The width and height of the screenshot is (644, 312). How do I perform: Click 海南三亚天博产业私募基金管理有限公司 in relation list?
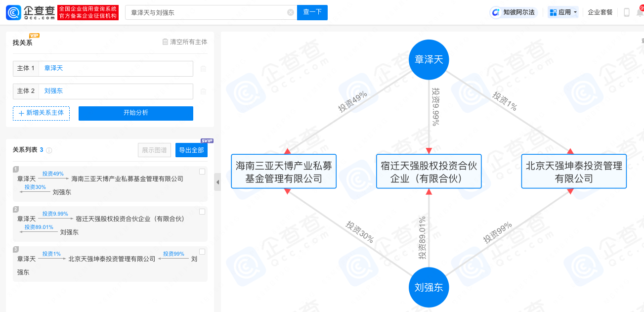point(128,178)
